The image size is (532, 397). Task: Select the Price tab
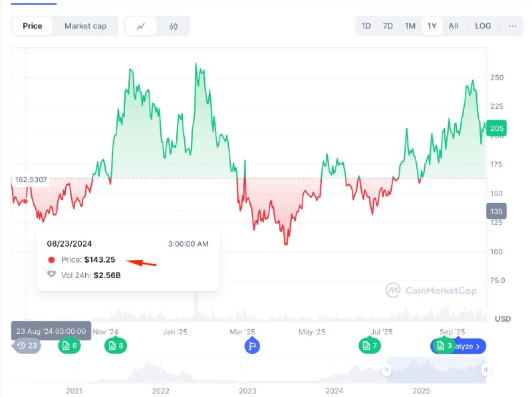coord(33,26)
